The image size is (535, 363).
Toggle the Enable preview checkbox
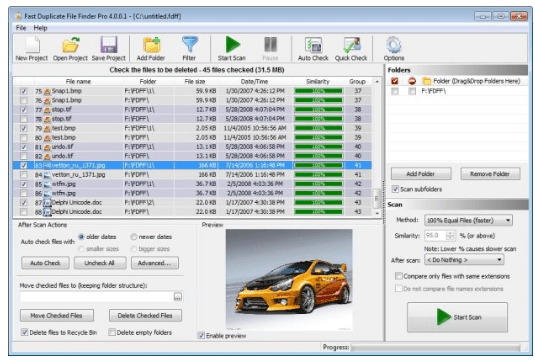[201, 335]
